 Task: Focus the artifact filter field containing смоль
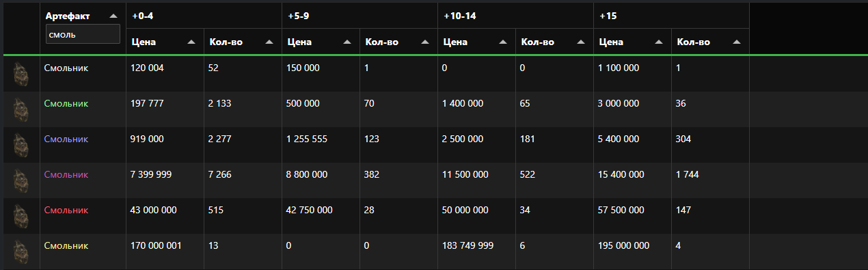83,34
